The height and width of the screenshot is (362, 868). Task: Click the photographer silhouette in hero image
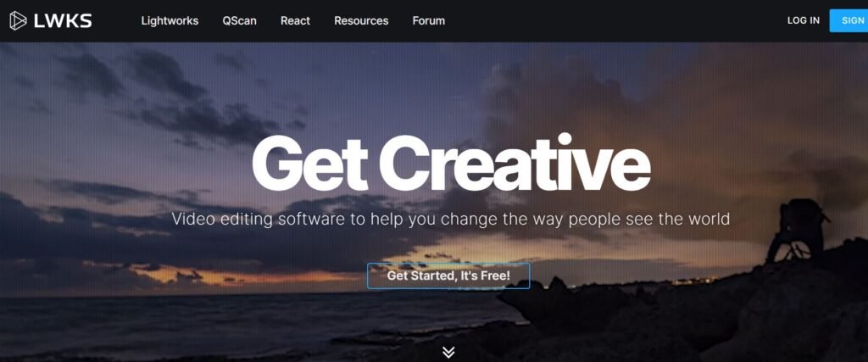pos(796,231)
